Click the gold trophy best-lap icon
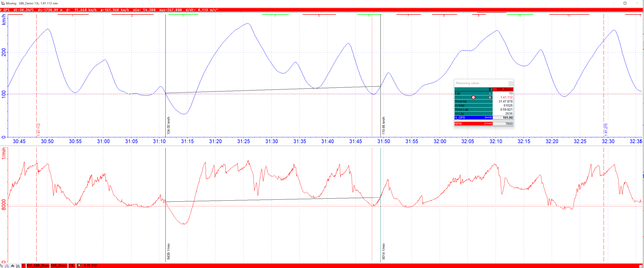The height and width of the screenshot is (268, 644). point(79,266)
